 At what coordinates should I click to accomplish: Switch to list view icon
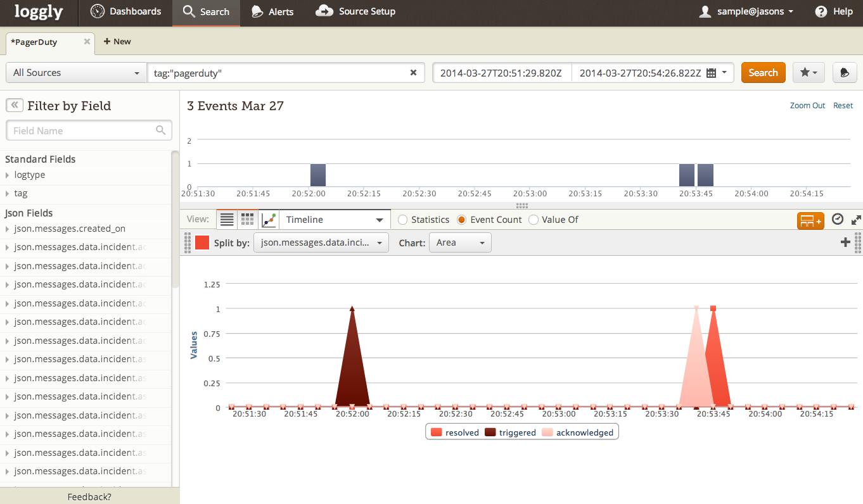pyautogui.click(x=227, y=220)
